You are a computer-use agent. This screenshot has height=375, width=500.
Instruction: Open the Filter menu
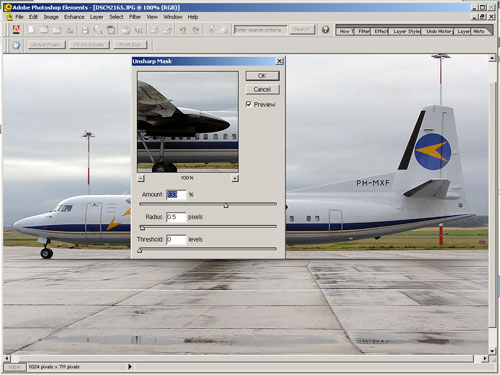[135, 17]
